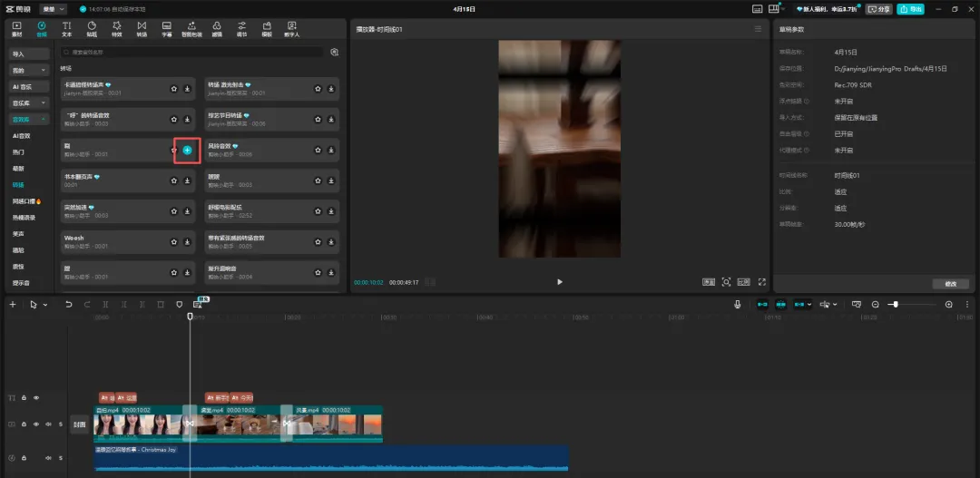This screenshot has height=478, width=980.
Task: Download the Woosh sound effect
Action: pyautogui.click(x=187, y=242)
